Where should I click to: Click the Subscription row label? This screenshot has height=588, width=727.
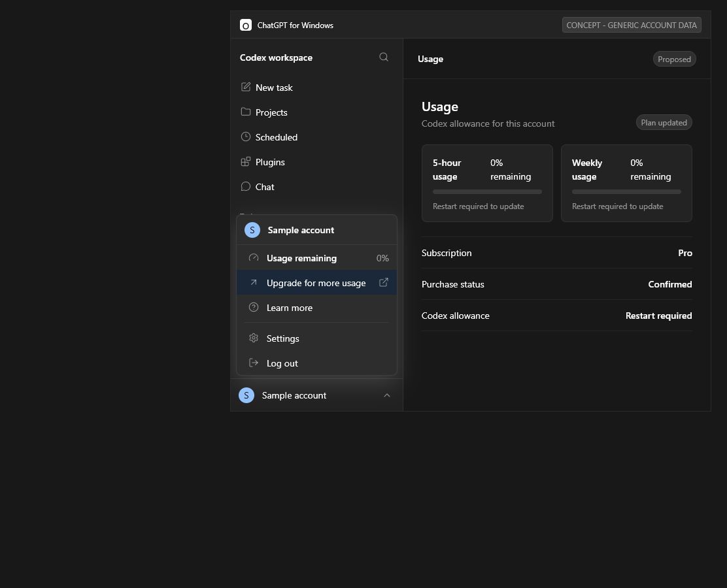pos(447,253)
